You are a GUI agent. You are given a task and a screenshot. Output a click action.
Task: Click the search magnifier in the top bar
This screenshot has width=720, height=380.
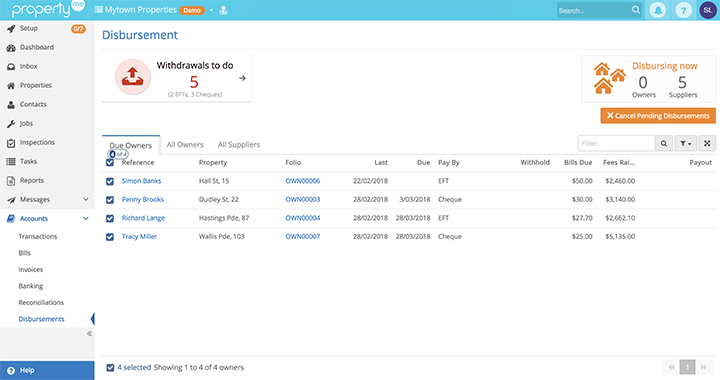coord(636,10)
